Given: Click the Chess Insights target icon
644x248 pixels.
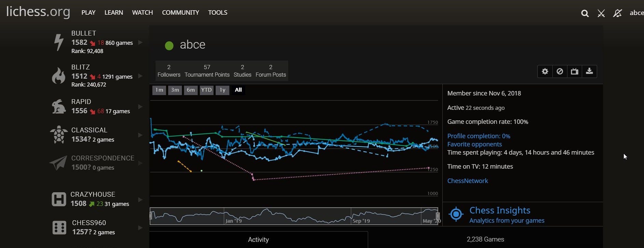Looking at the screenshot, I should [x=456, y=214].
